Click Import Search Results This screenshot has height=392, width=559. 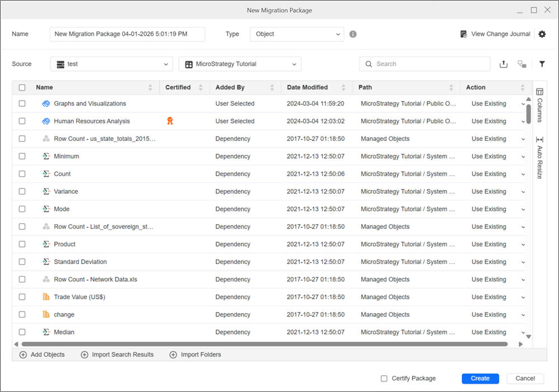(x=117, y=355)
